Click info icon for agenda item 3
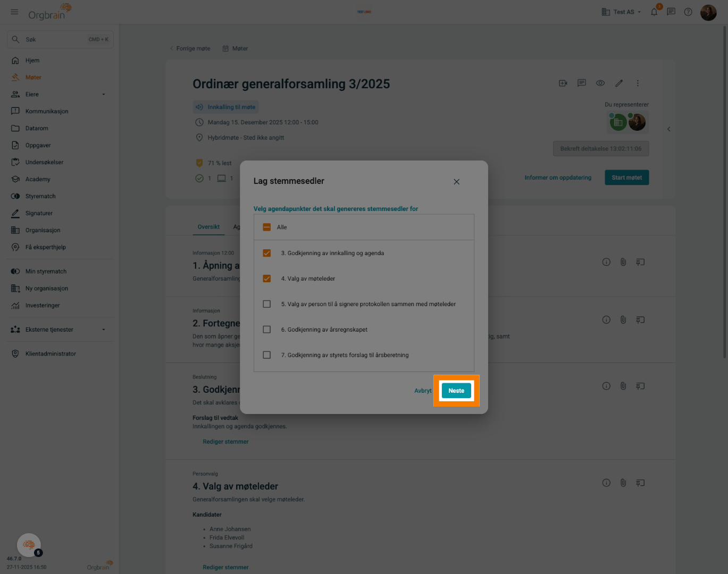 [606, 386]
